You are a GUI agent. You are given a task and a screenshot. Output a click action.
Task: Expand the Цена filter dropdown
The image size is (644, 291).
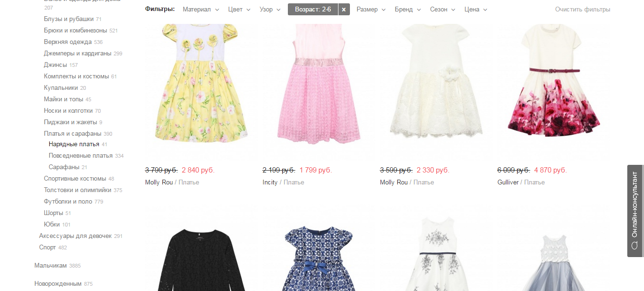click(x=476, y=10)
